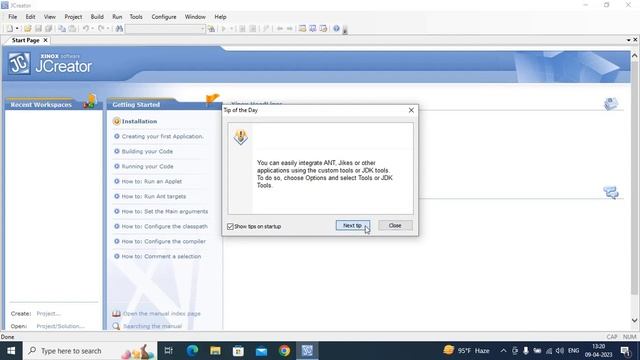The height and width of the screenshot is (360, 640).
Task: Click Open the manual index page link
Action: tap(162, 313)
